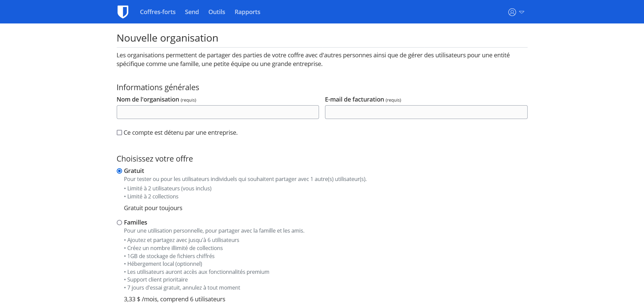Go to the Send page
Viewport: 644px width, 306px height.
[192, 12]
